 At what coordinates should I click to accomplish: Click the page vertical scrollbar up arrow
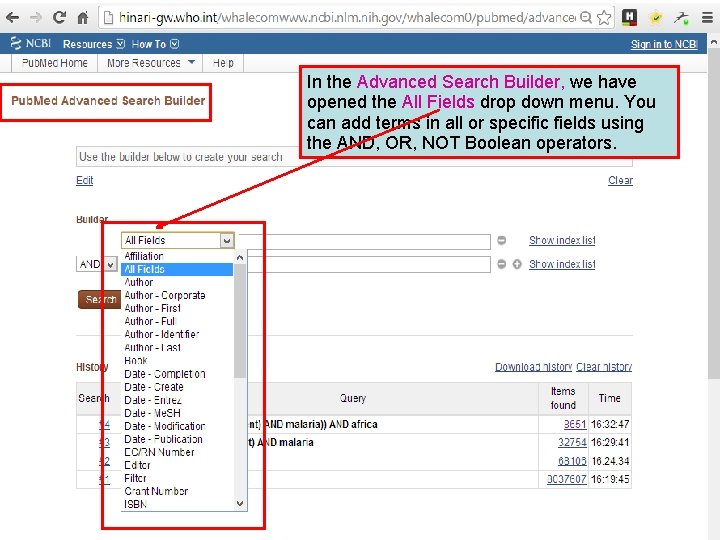coord(713,41)
